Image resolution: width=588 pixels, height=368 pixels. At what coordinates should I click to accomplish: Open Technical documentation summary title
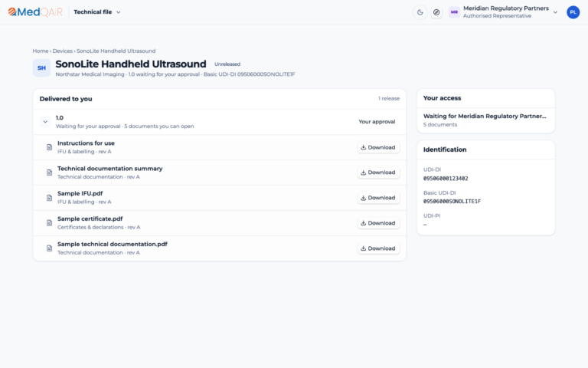(110, 169)
